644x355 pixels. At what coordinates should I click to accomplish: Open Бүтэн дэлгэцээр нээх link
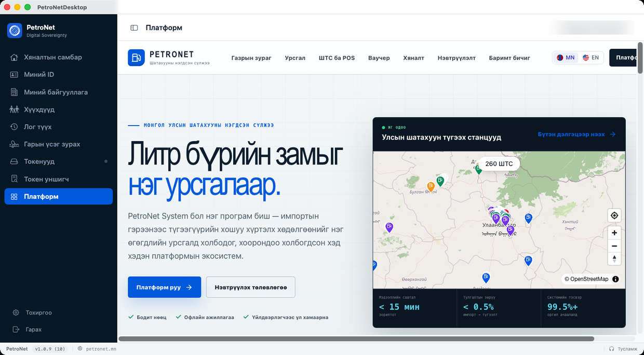click(576, 134)
